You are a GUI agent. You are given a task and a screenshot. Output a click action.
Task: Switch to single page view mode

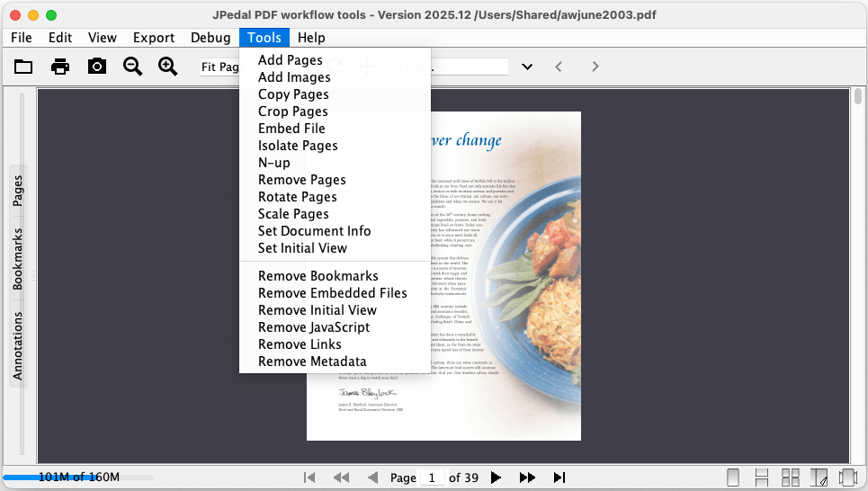click(x=733, y=478)
